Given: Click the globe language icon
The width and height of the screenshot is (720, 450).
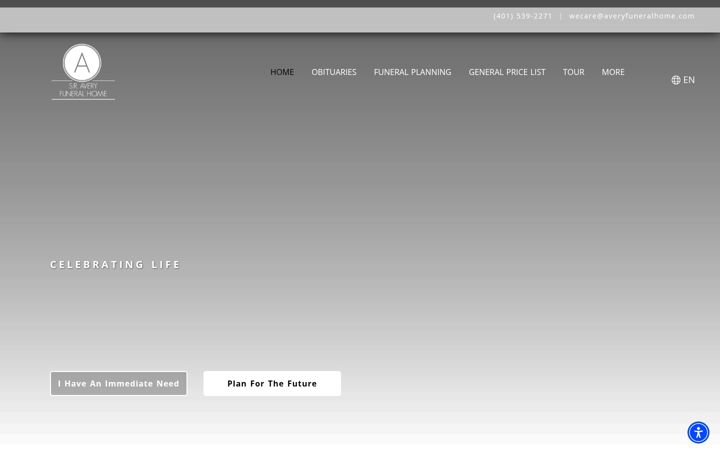Looking at the screenshot, I should click(675, 80).
